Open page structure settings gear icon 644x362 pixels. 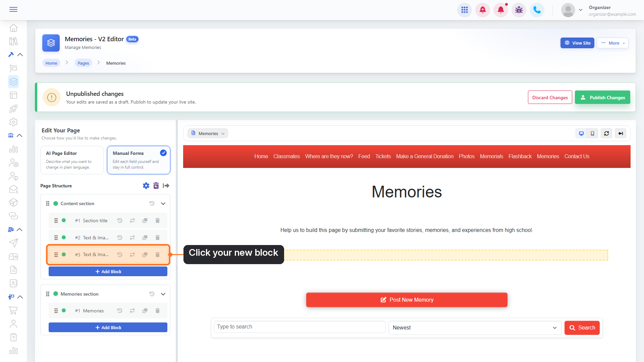[x=146, y=186]
